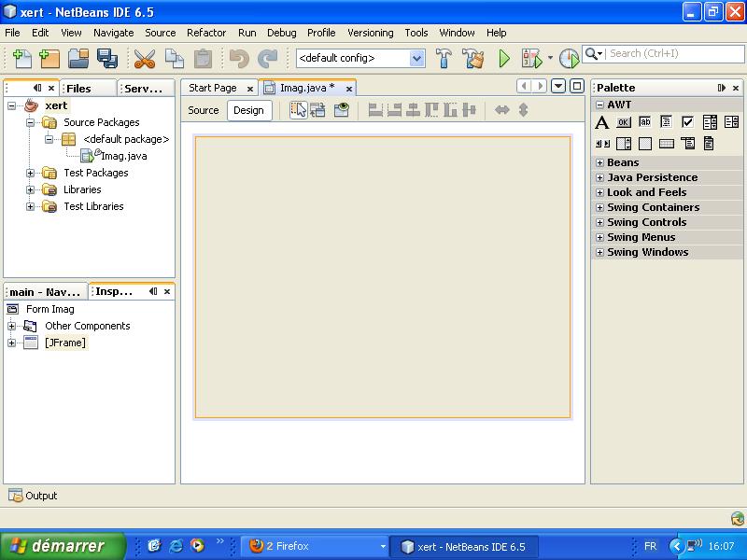Select the AWT Scroll Pane palette icon
Screen dimensions: 747x560
(624, 144)
